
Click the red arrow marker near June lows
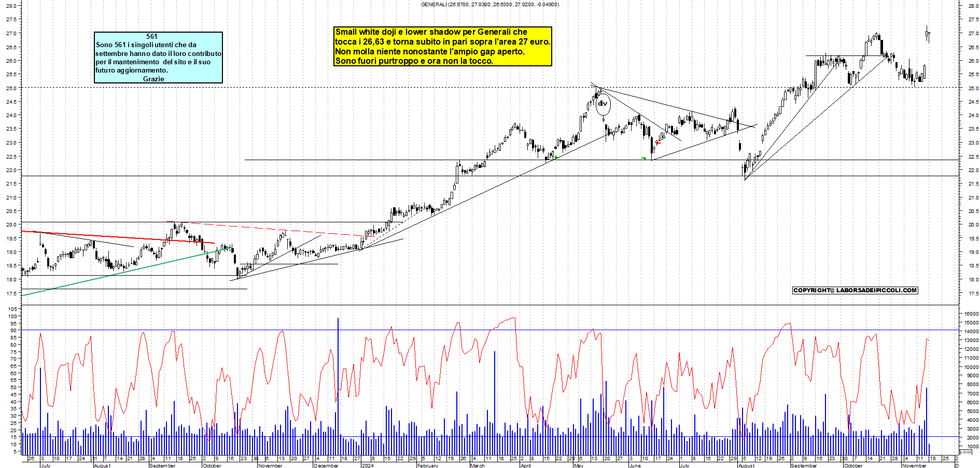[x=658, y=143]
